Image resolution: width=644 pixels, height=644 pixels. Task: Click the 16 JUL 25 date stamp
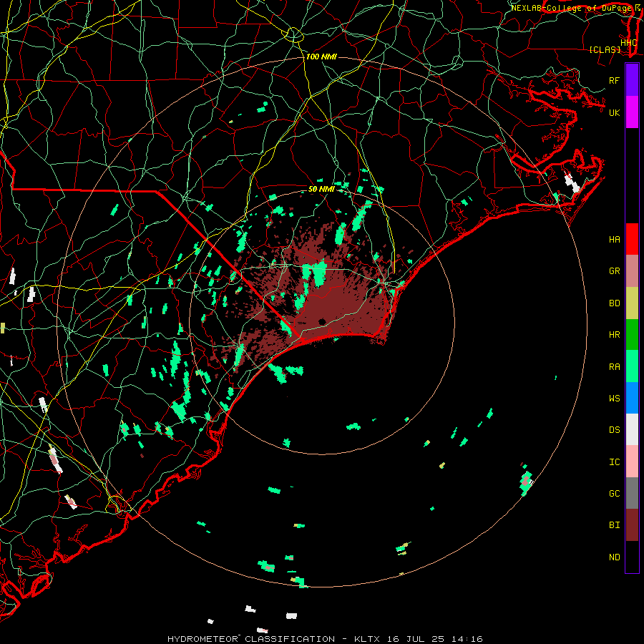click(418, 639)
